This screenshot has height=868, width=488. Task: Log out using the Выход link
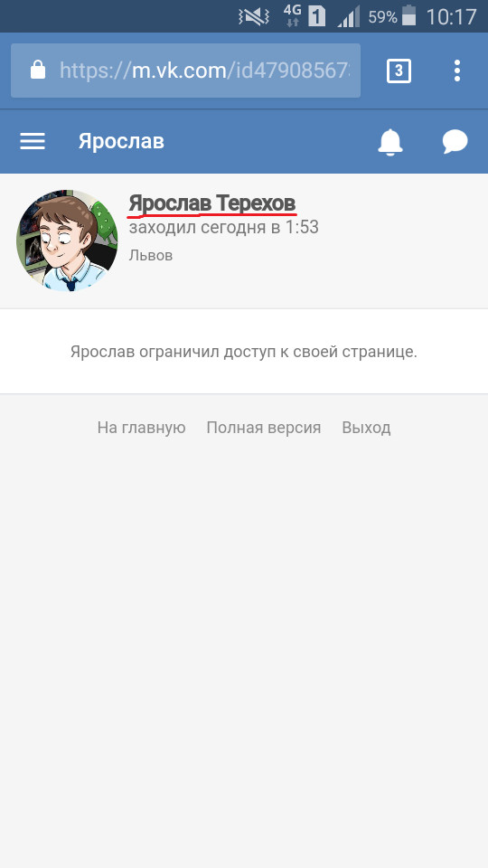366,428
